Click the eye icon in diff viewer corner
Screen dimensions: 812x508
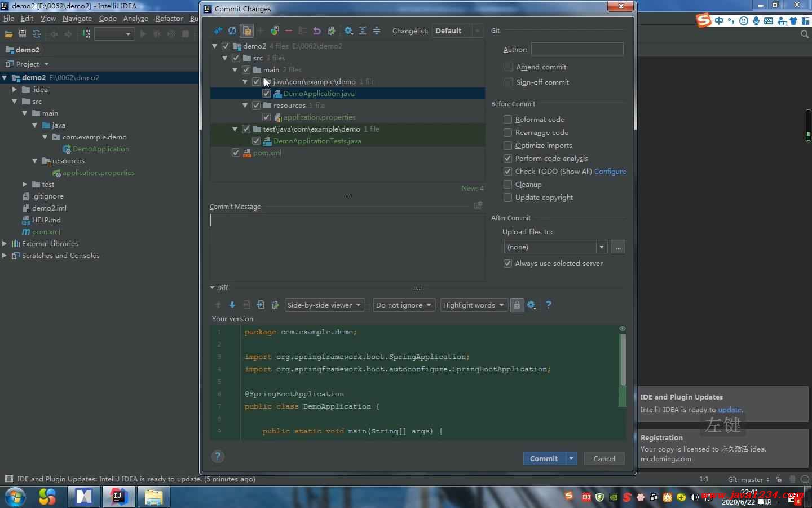point(623,329)
